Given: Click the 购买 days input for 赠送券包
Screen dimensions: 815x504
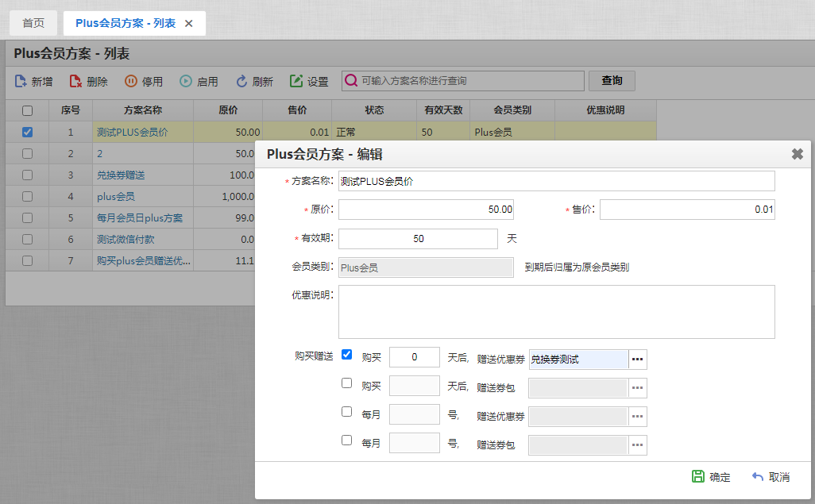Looking at the screenshot, I should [415, 386].
